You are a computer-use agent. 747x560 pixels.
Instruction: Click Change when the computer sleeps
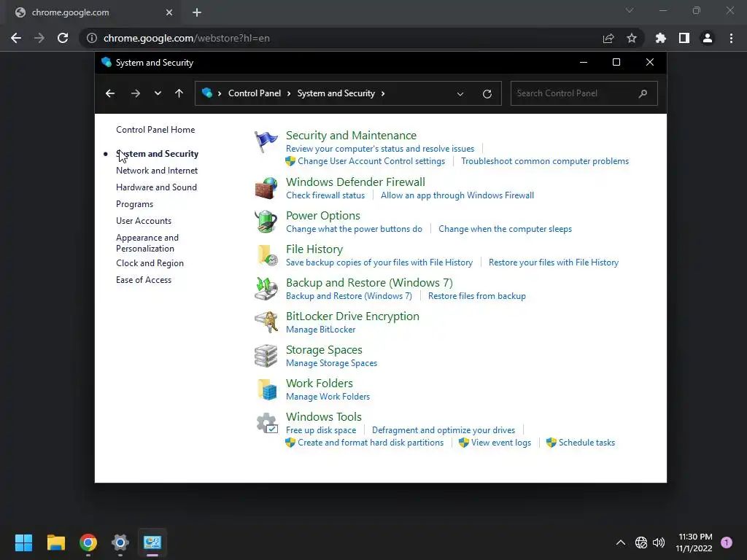click(x=505, y=229)
